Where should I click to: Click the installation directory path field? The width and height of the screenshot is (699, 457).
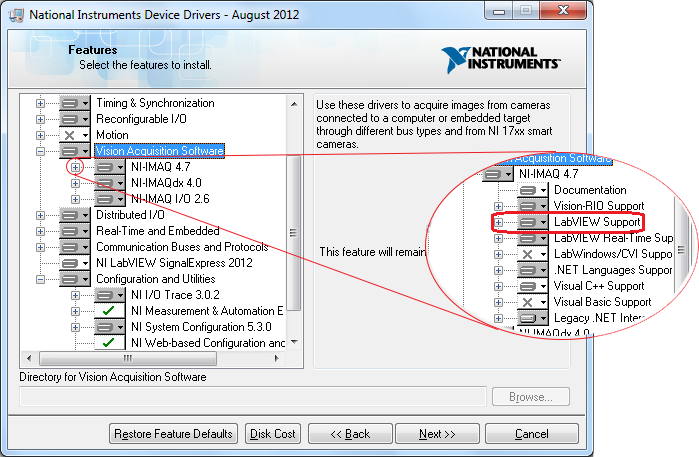[253, 397]
